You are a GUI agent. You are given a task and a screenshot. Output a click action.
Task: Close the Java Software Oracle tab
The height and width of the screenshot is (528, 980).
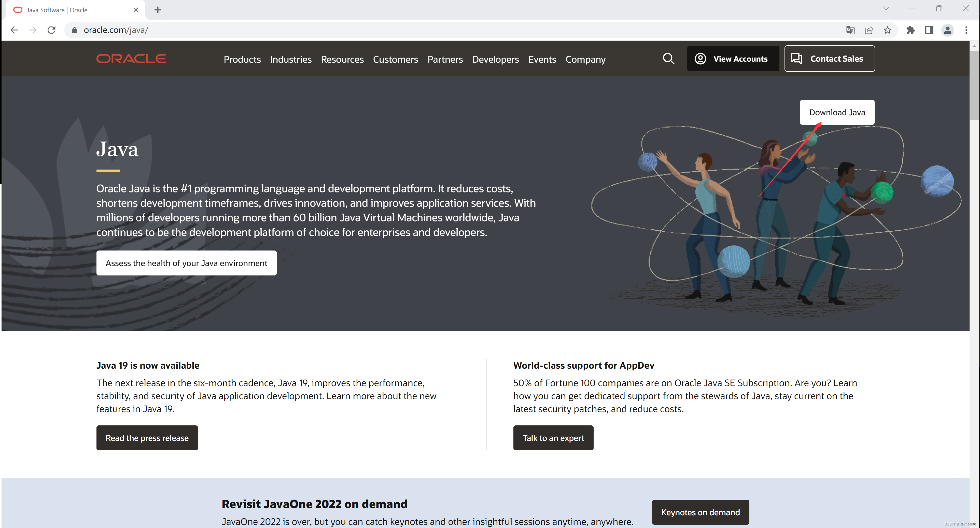[x=136, y=10]
